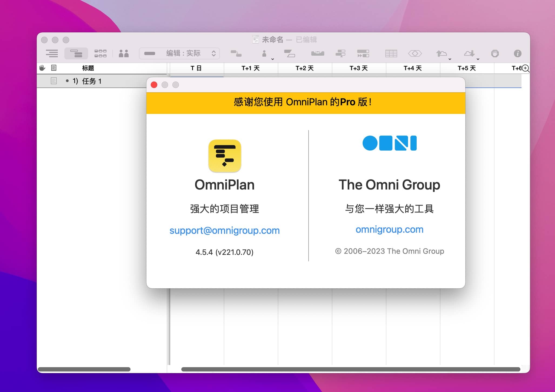Open the Network diagram view
Image resolution: width=555 pixels, height=392 pixels.
[100, 53]
